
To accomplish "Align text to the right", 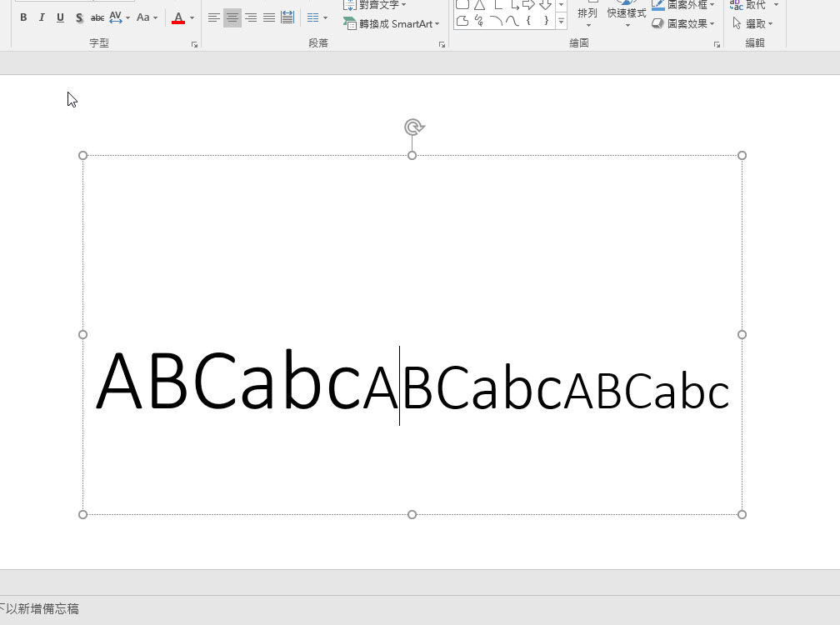I will 251,17.
